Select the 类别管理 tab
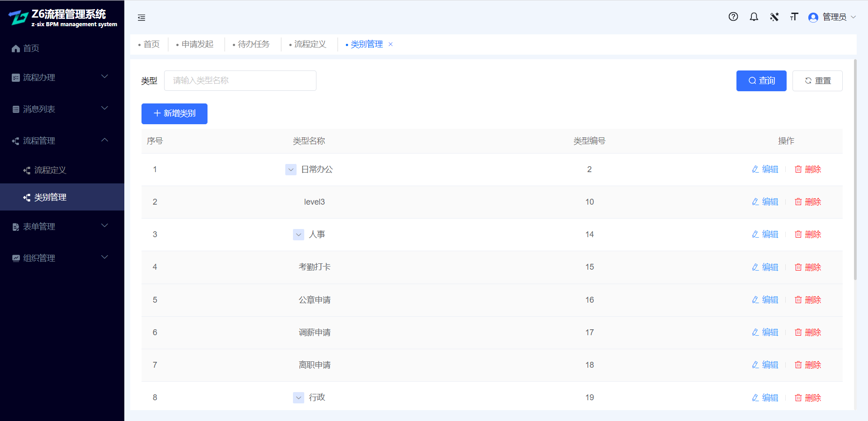This screenshot has width=868, height=421. (x=367, y=44)
